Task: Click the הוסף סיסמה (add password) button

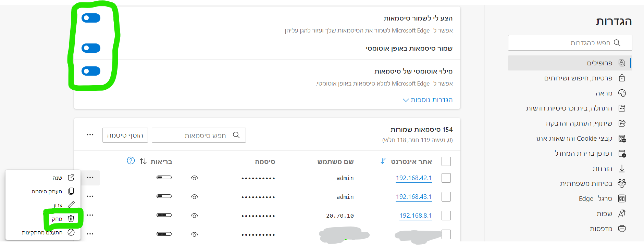Action: tap(125, 135)
